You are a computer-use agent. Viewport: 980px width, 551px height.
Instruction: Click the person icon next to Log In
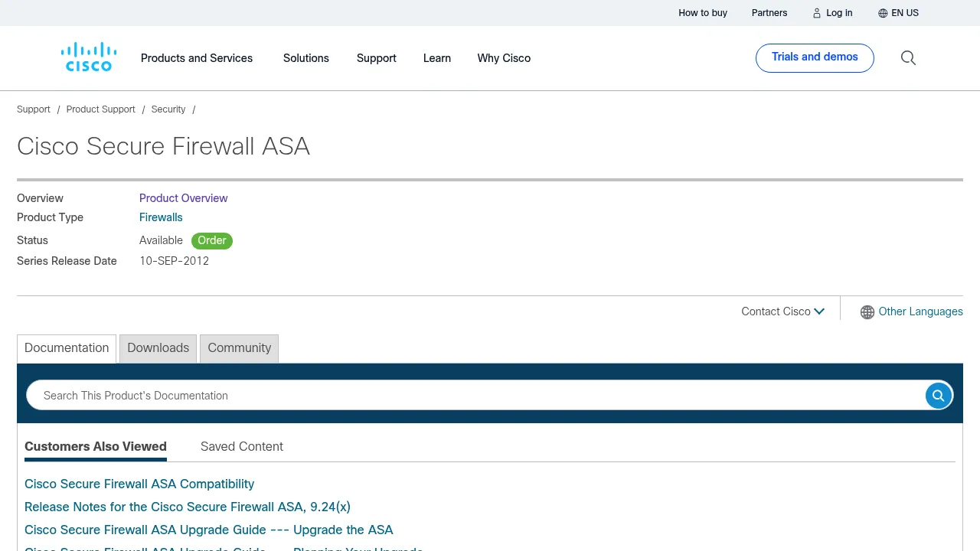pyautogui.click(x=817, y=13)
